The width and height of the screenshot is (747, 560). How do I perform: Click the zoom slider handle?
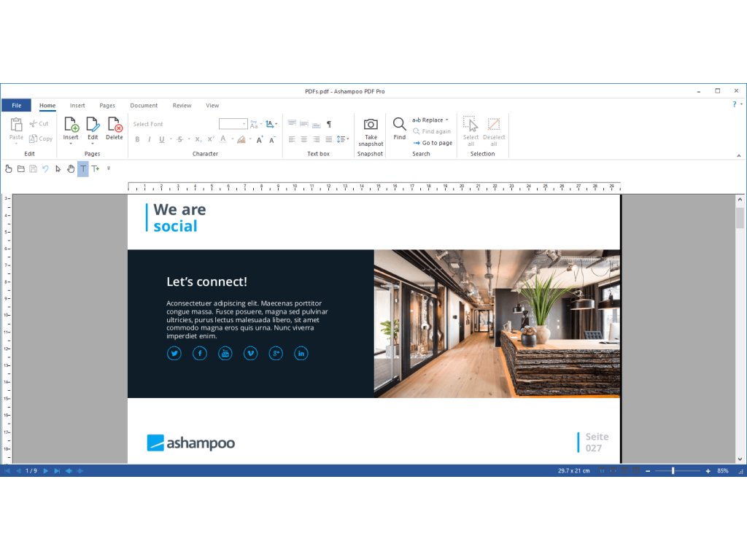(x=673, y=471)
